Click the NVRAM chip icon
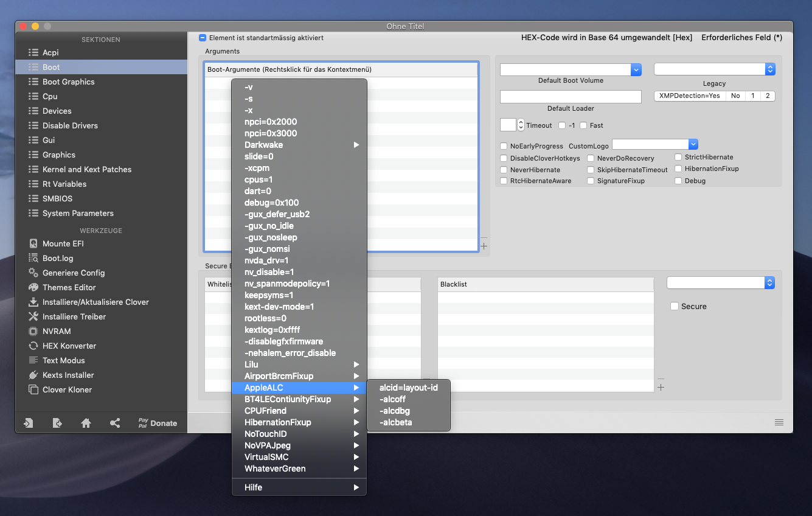812x516 pixels. pyautogui.click(x=33, y=331)
